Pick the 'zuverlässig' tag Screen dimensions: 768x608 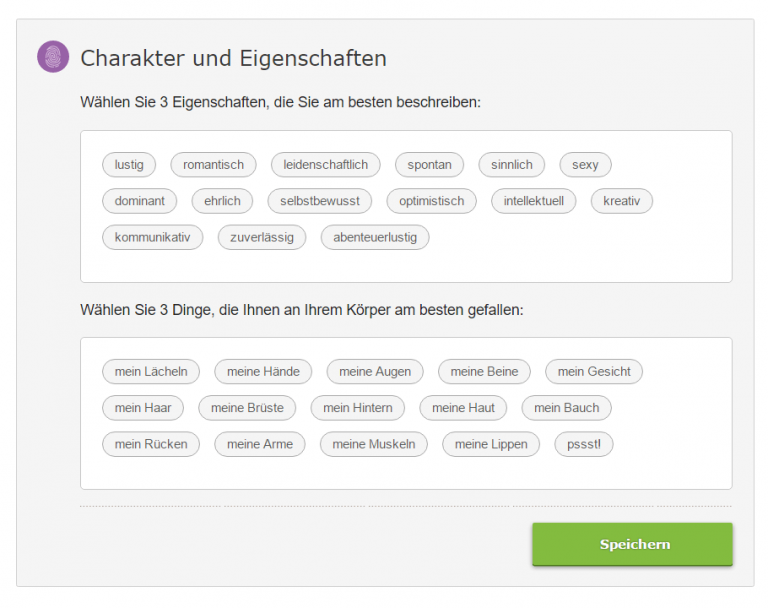(x=262, y=237)
